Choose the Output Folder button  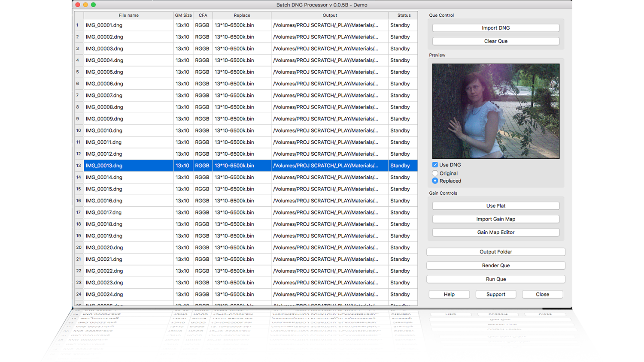click(495, 252)
